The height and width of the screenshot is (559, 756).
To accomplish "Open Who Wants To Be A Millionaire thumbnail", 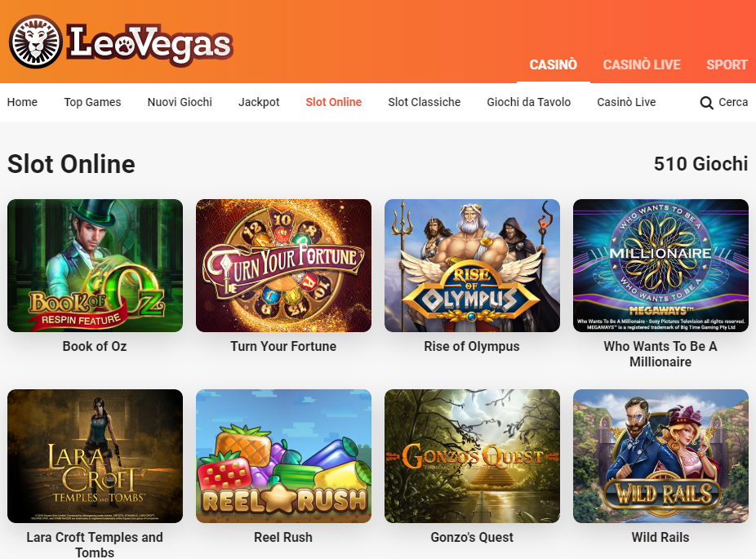I will 660,265.
